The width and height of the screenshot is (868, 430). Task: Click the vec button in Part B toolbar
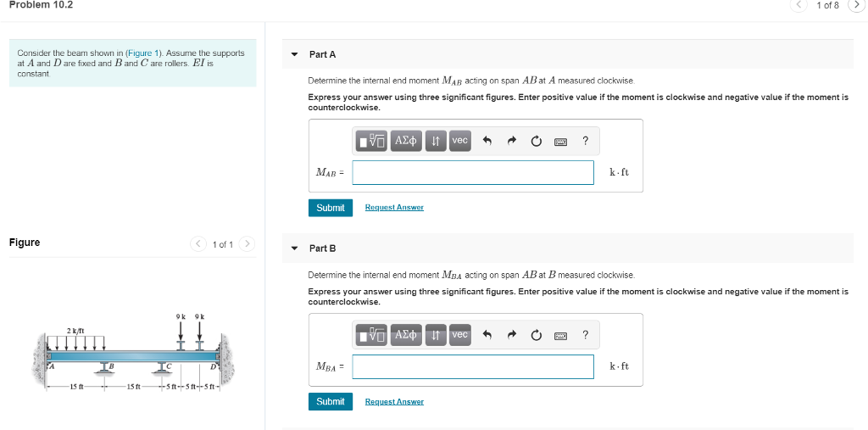click(460, 335)
